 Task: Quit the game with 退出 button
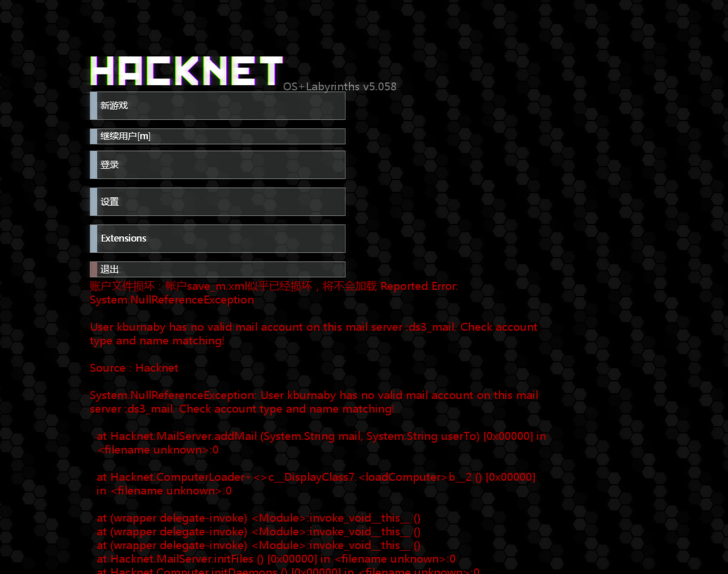pyautogui.click(x=217, y=269)
